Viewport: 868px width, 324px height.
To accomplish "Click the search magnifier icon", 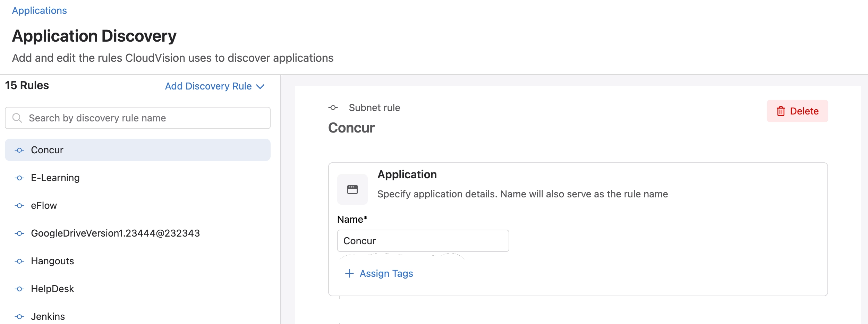I will click(17, 118).
